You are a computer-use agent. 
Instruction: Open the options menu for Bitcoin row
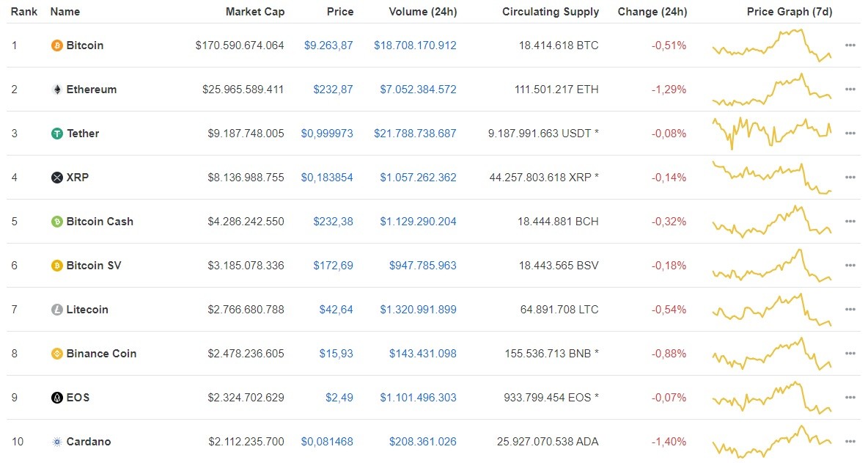click(850, 45)
